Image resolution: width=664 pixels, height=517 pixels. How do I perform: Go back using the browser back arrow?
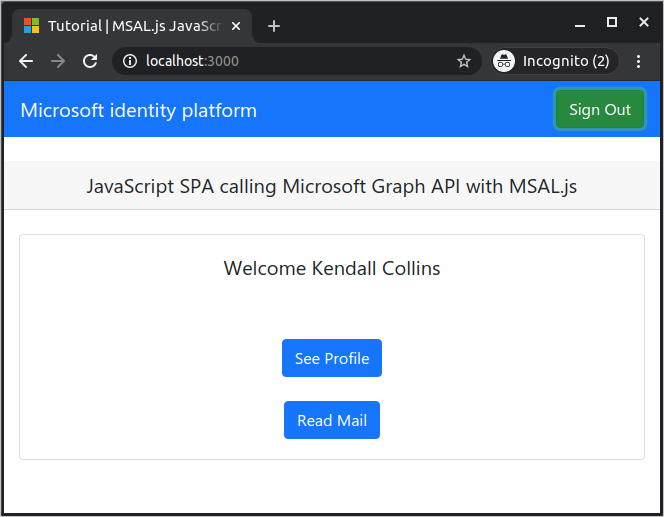[x=26, y=61]
